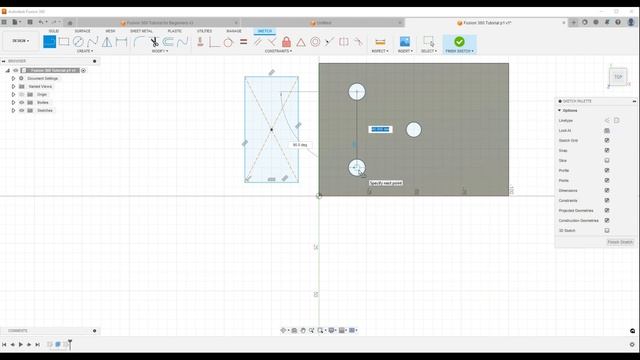
Task: Select the Fit Point Spline tool
Action: pyautogui.click(x=93, y=42)
